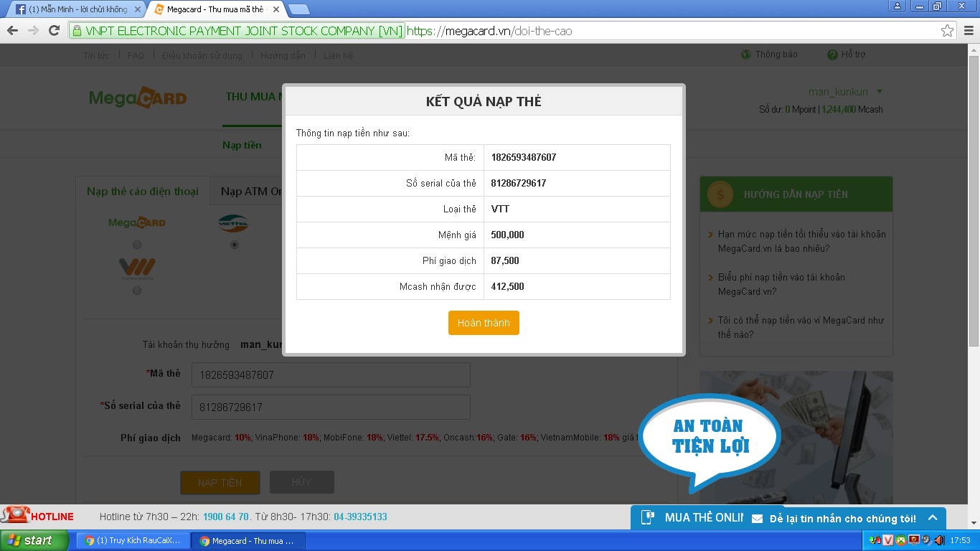Click the Thông báo globe icon

[746, 55]
